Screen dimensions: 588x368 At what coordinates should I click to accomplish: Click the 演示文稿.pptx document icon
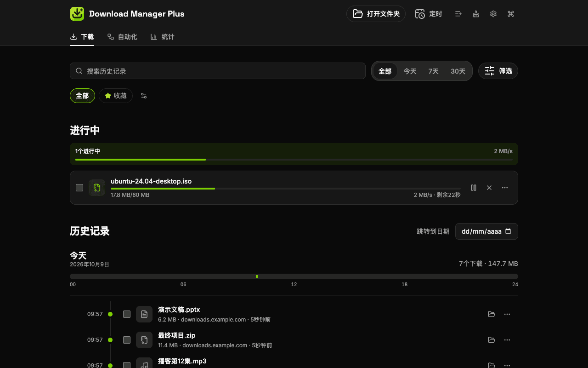[x=144, y=314]
